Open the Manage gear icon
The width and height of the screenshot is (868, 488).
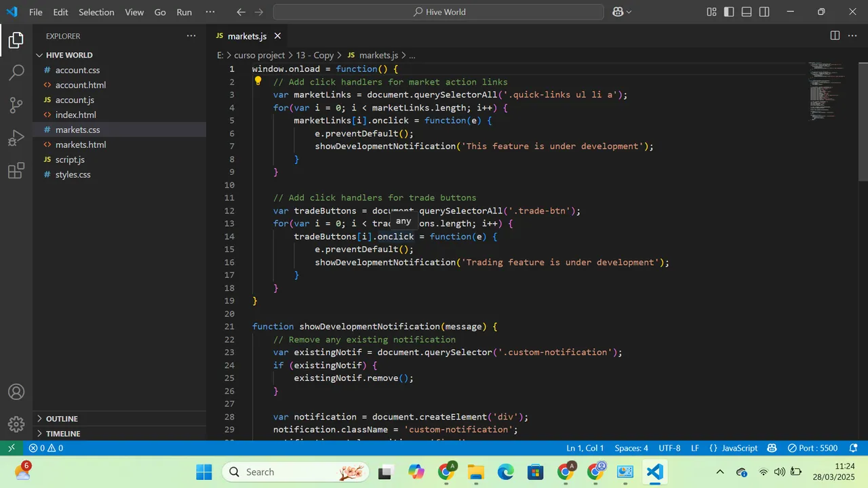pyautogui.click(x=16, y=424)
